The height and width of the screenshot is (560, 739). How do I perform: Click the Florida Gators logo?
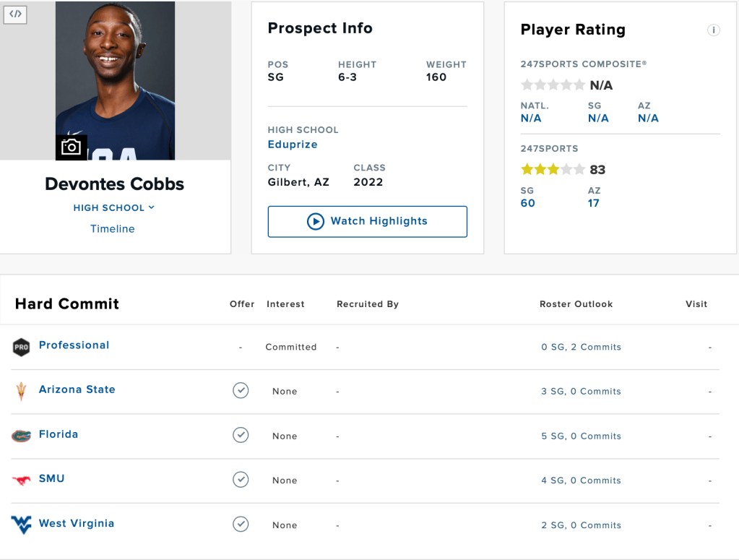(22, 436)
